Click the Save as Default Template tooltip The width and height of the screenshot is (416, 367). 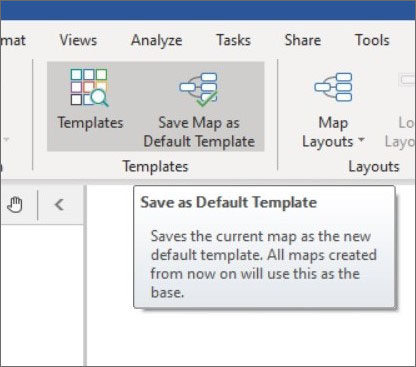click(x=264, y=247)
